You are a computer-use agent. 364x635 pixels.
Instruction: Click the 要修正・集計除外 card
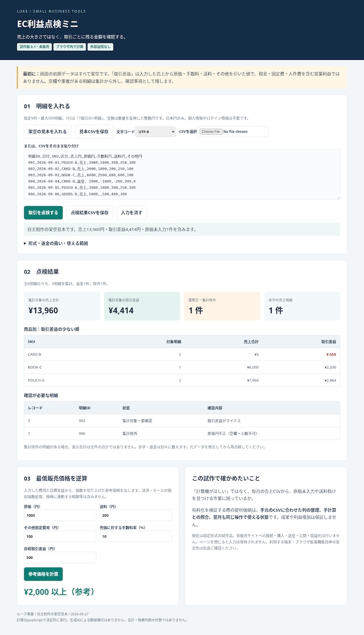222,306
